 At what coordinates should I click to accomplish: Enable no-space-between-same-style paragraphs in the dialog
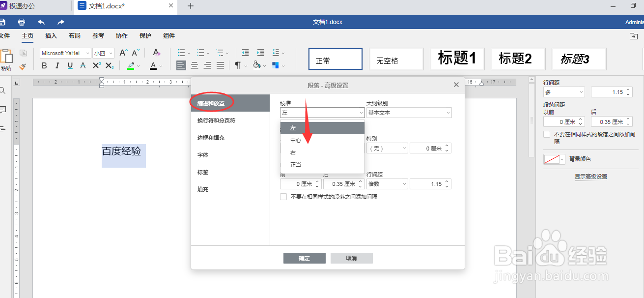tap(283, 196)
